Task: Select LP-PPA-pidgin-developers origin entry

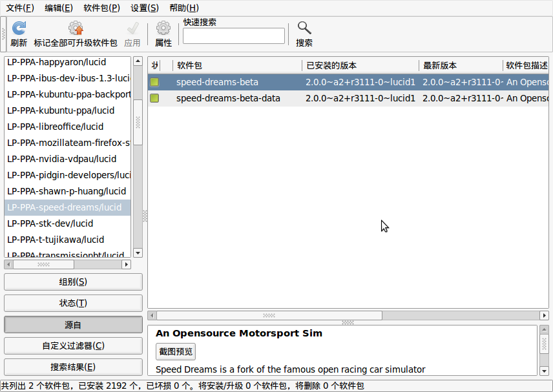Action: coord(68,175)
